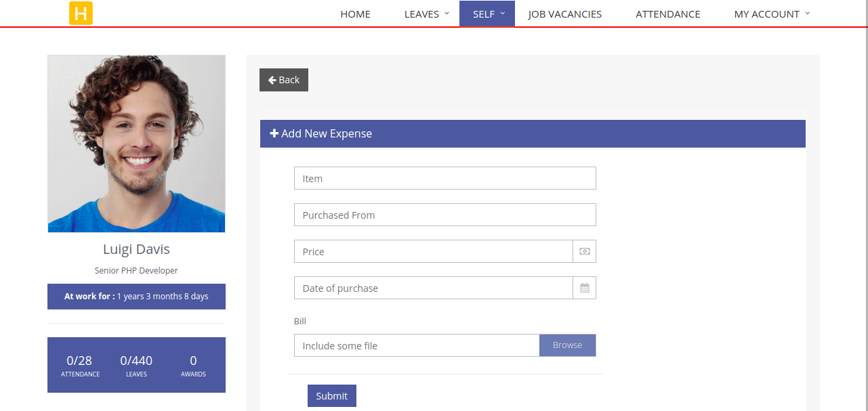This screenshot has height=411, width=868.
Task: Expand the My Account dropdown
Action: 772,14
